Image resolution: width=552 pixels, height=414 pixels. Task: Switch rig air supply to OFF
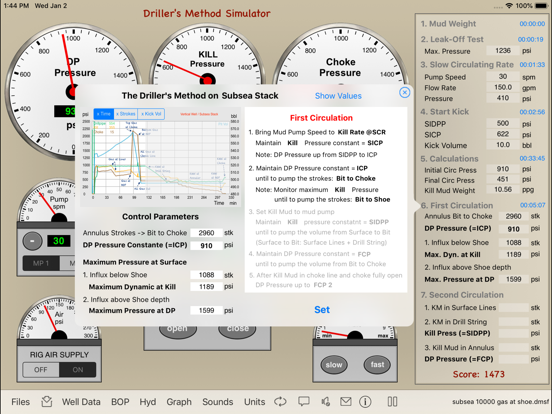[40, 370]
